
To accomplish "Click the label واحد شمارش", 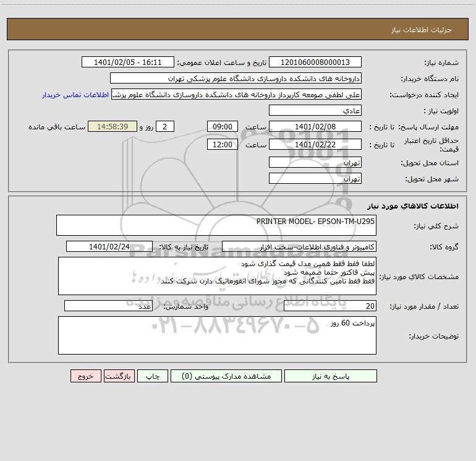I will click(186, 307).
